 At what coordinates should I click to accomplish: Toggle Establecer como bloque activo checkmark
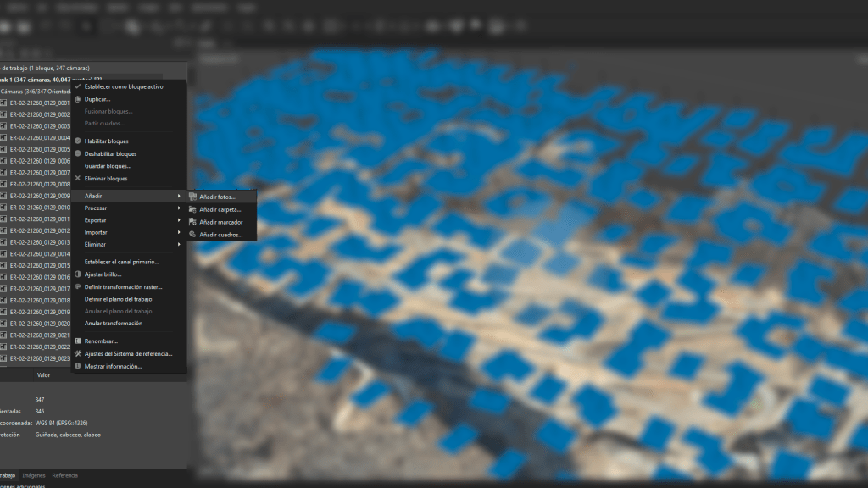point(78,86)
